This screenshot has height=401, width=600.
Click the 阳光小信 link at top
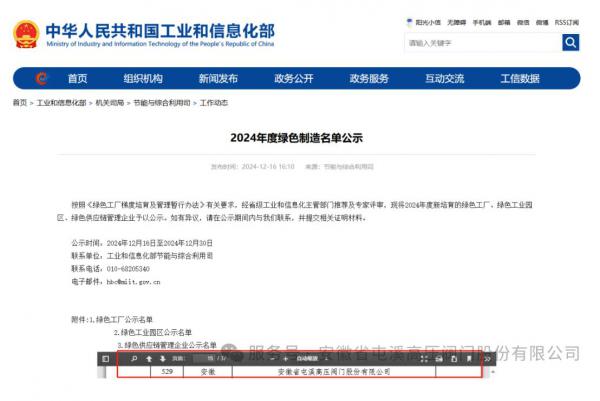(x=427, y=20)
